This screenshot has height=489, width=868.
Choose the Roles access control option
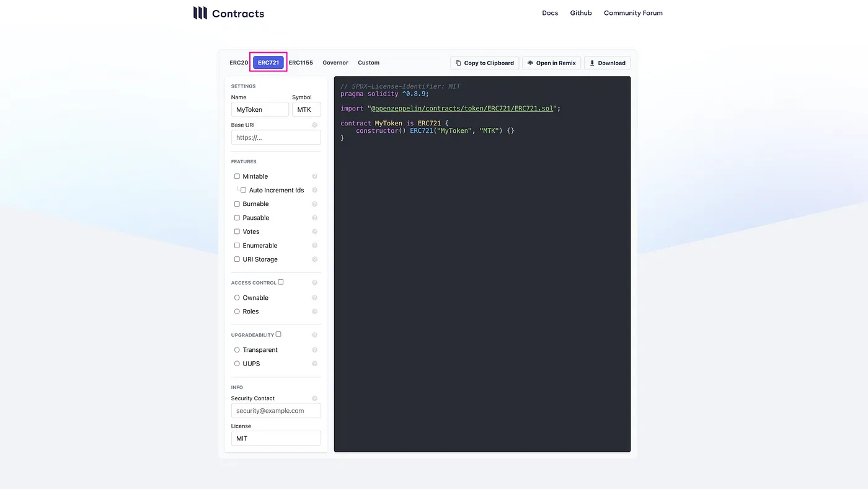tap(237, 312)
